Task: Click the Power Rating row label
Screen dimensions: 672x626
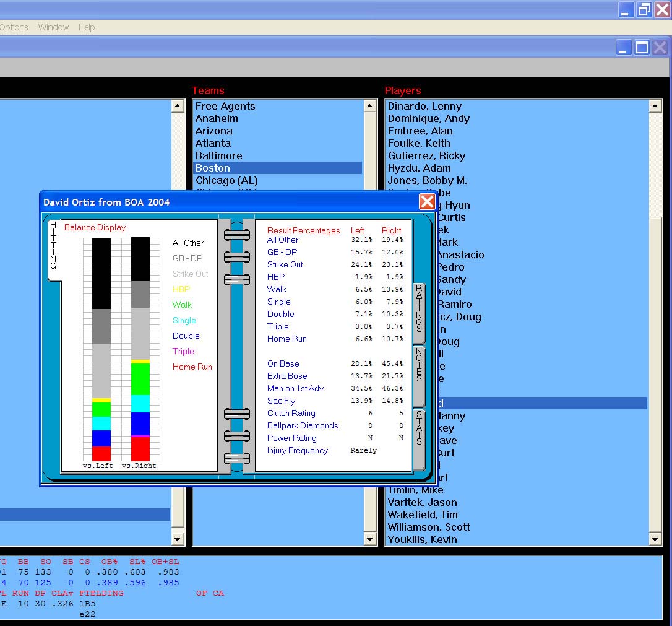Action: point(292,438)
